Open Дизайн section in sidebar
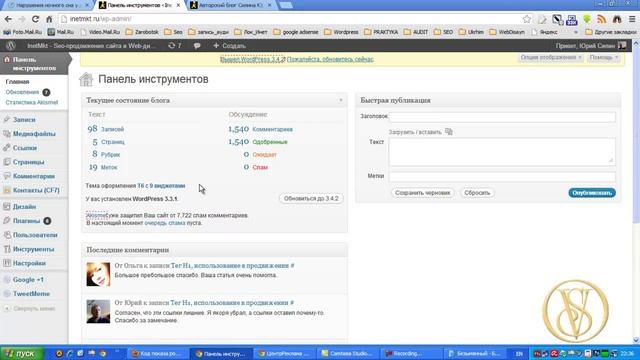 point(24,207)
